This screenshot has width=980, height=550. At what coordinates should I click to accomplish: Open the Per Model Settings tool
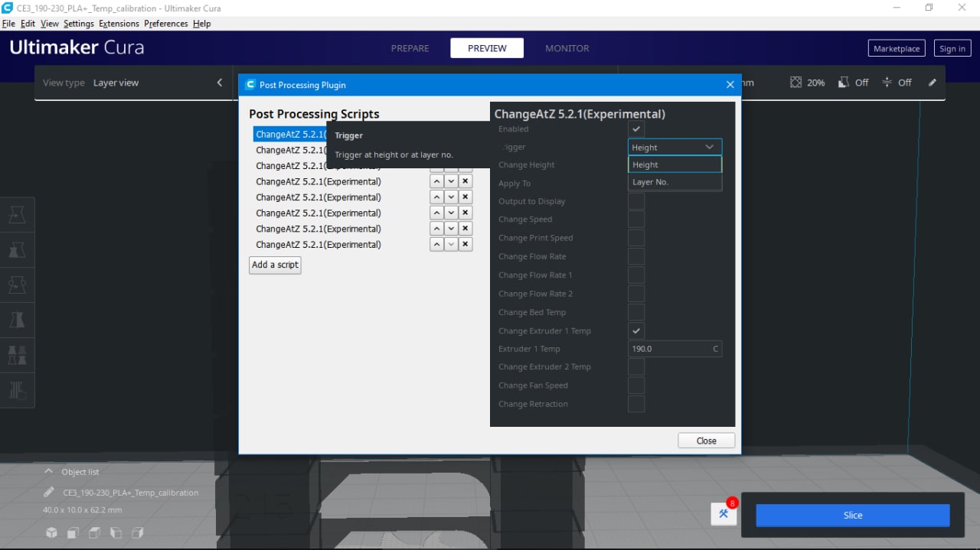click(x=17, y=355)
